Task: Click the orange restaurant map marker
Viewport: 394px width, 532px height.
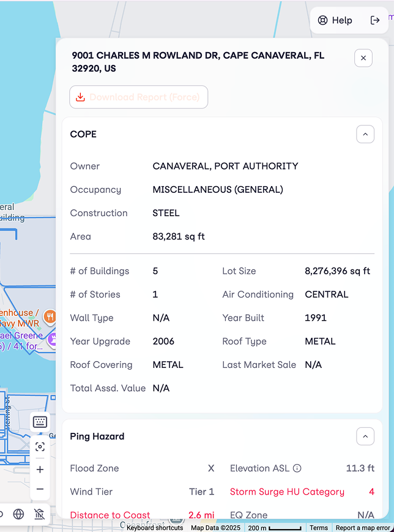Action: click(x=50, y=317)
